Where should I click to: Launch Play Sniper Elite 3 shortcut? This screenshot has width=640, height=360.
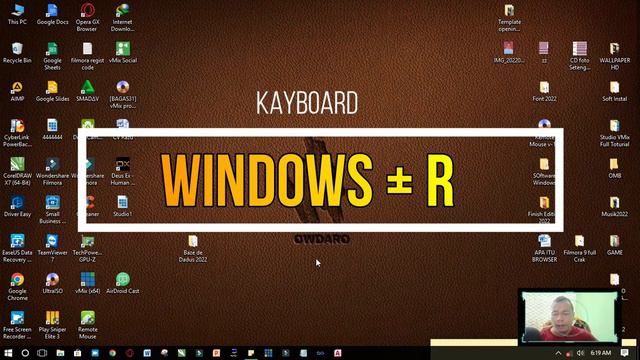[x=52, y=325]
